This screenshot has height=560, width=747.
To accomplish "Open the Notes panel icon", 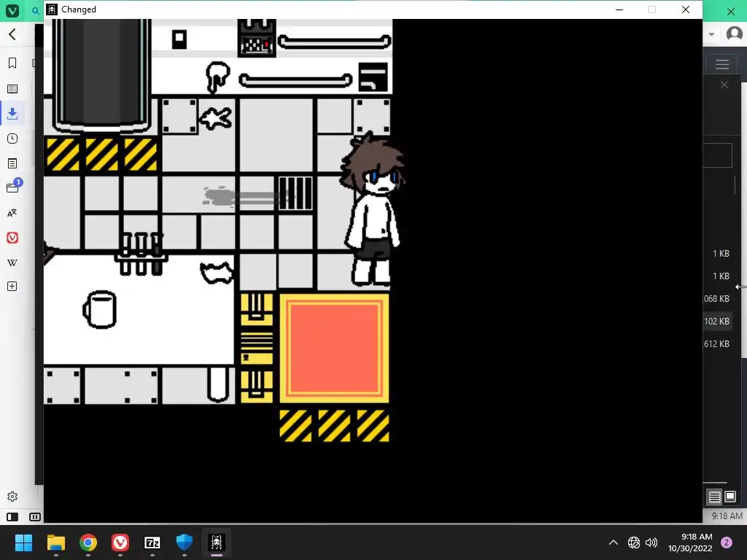I will (x=12, y=163).
